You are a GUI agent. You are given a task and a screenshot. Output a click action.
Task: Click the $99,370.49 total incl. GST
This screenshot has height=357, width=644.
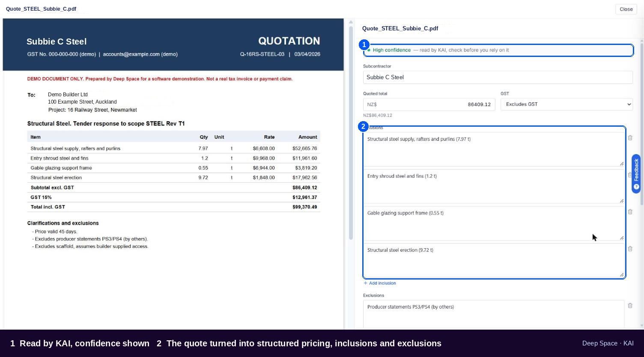[x=304, y=207]
